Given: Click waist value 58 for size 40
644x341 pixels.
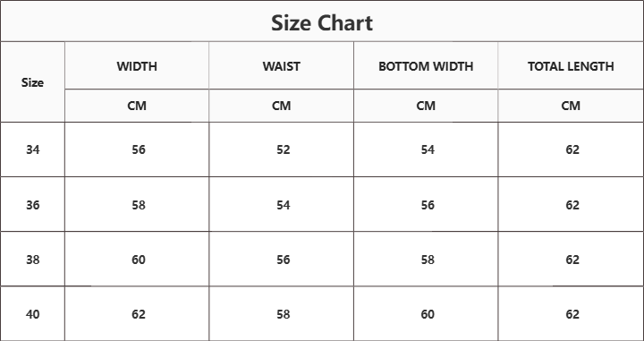Looking at the screenshot, I should click(283, 314).
